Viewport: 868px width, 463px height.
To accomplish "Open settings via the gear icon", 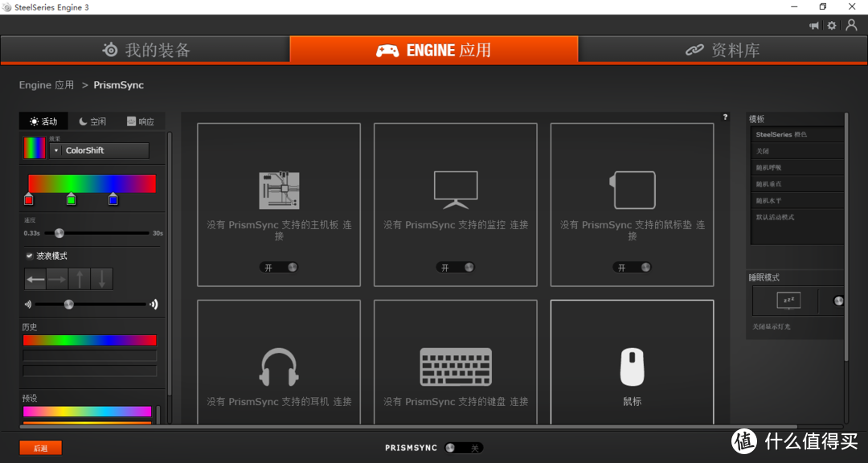I will click(x=832, y=26).
